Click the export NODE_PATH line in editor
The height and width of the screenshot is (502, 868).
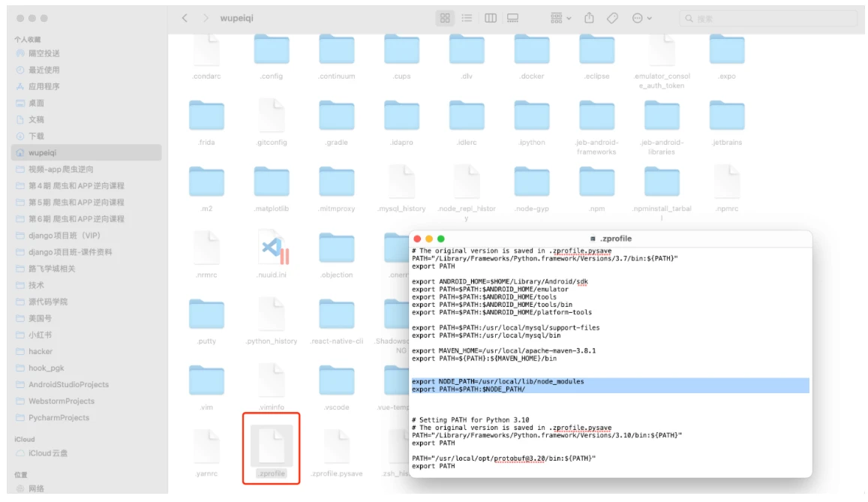click(497, 381)
